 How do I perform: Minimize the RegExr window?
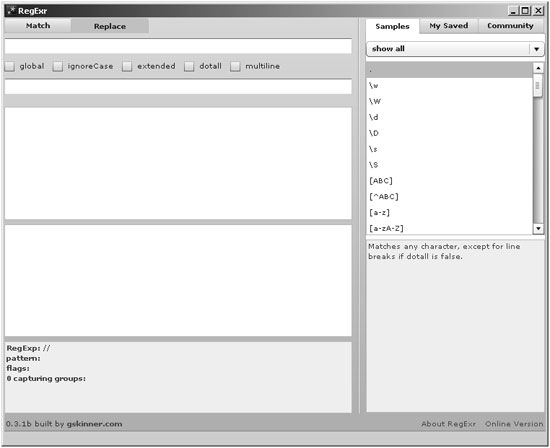pos(513,11)
